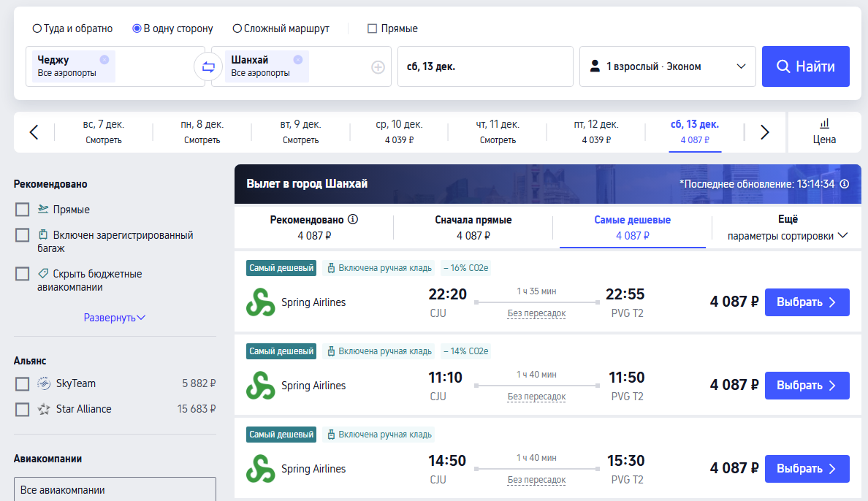Choose the 14:50 Spring Airlines flight

807,468
